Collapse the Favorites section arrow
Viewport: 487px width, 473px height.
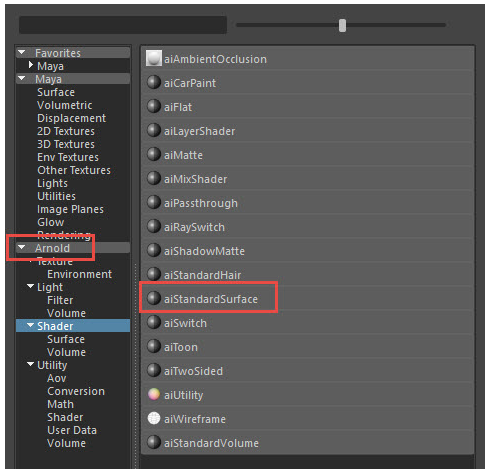22,52
